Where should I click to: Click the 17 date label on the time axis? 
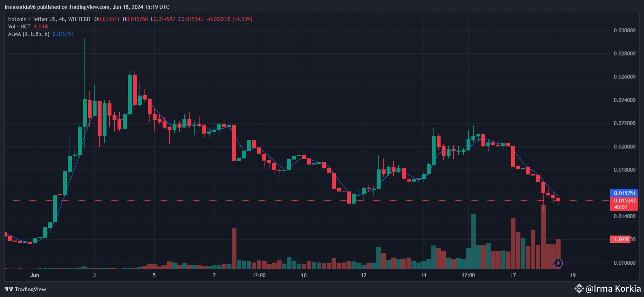tap(513, 275)
